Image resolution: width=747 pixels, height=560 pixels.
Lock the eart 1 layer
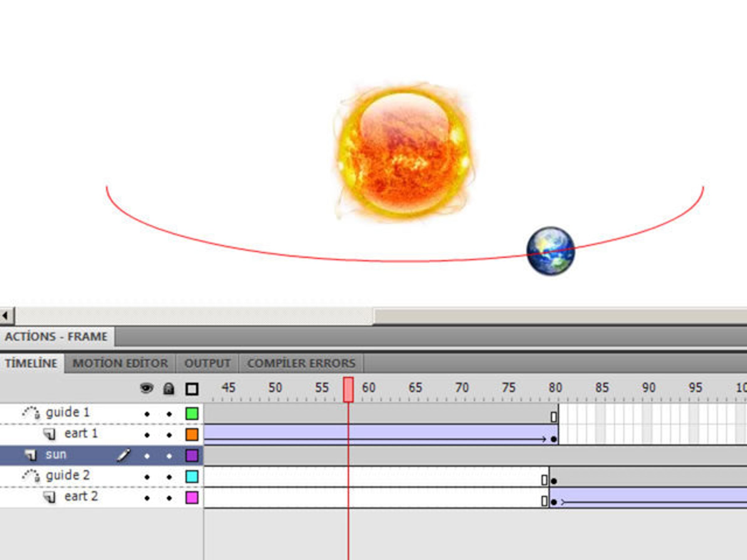click(x=169, y=435)
